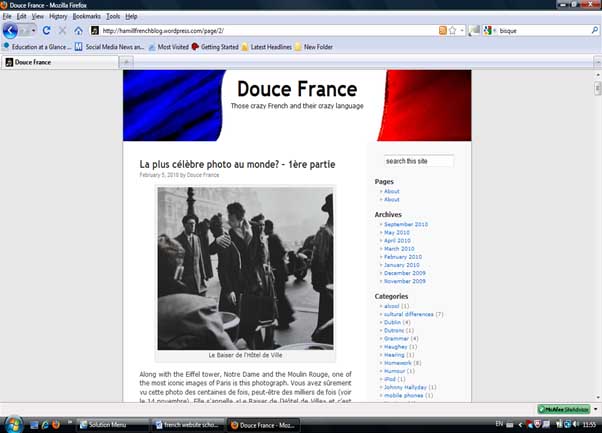Click the search magnifier icon
Image resolution: width=602 pixels, height=433 pixels.
(x=595, y=30)
